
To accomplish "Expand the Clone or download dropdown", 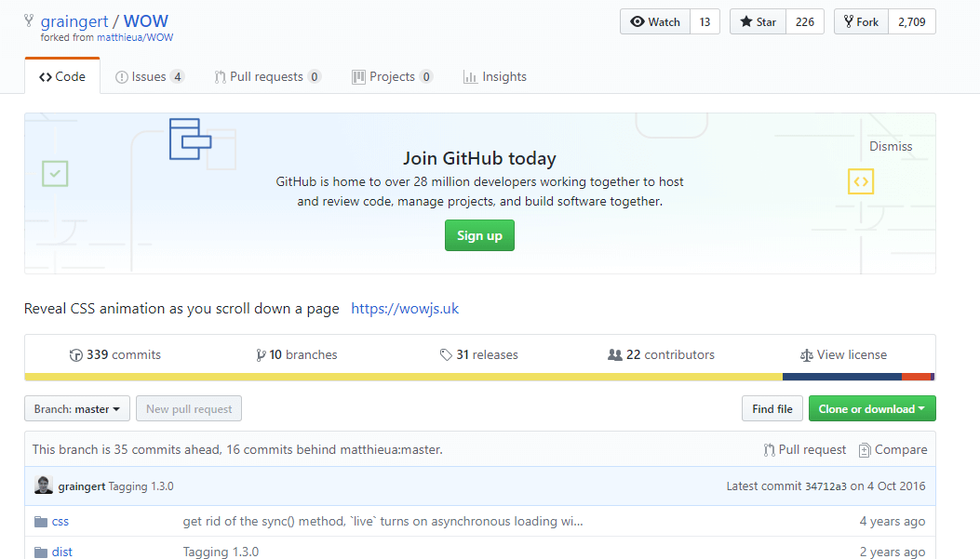I will tap(872, 408).
